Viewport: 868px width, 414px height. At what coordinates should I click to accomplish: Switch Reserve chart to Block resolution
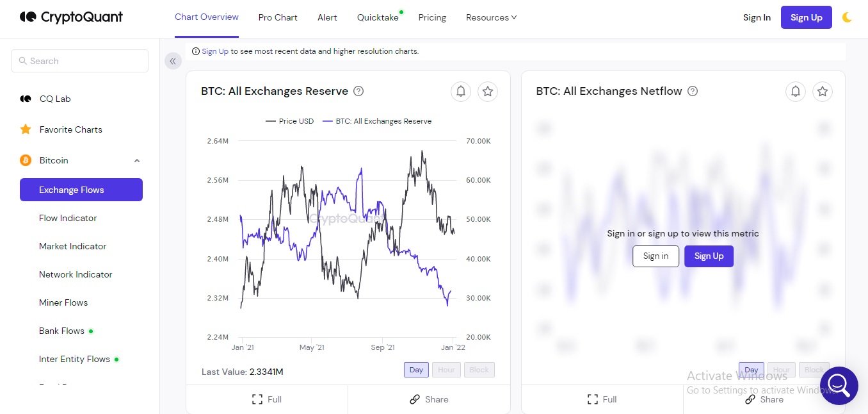tap(479, 370)
